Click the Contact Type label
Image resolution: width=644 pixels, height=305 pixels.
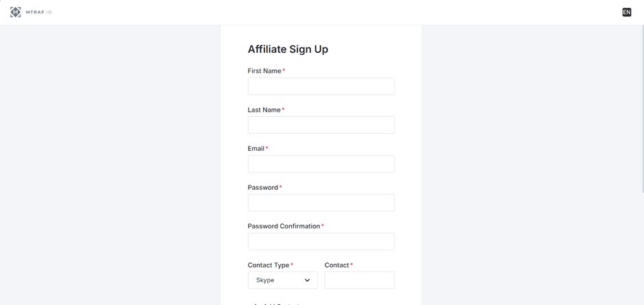[x=269, y=265]
